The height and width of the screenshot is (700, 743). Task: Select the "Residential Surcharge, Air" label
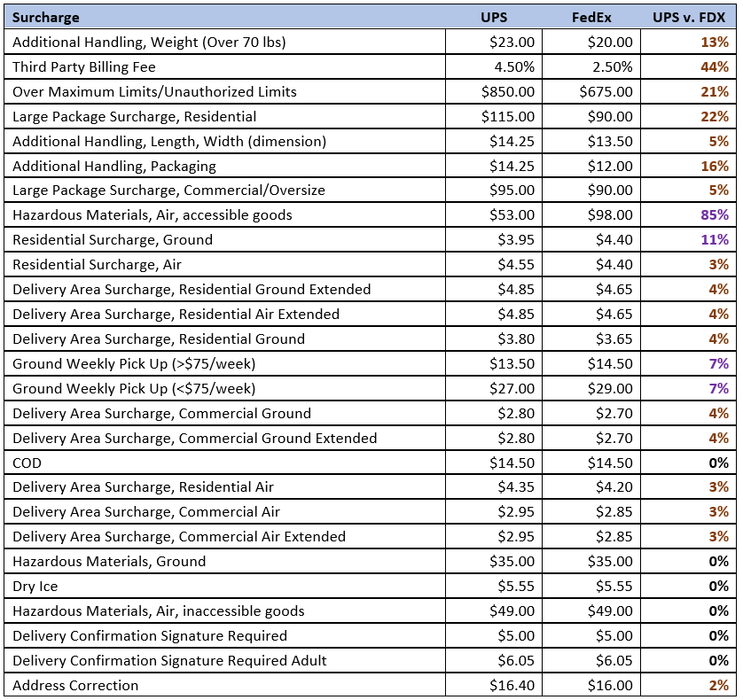[98, 265]
